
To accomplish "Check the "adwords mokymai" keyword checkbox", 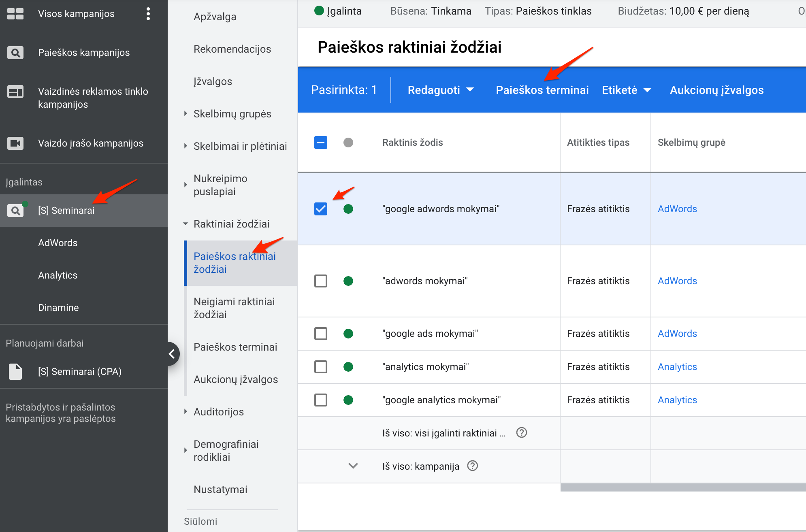I will [320, 281].
